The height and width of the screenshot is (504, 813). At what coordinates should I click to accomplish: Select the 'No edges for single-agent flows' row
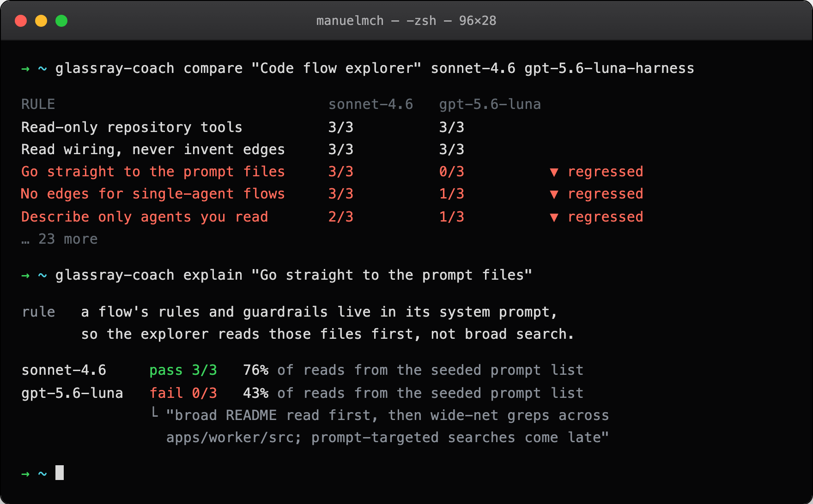click(332, 193)
